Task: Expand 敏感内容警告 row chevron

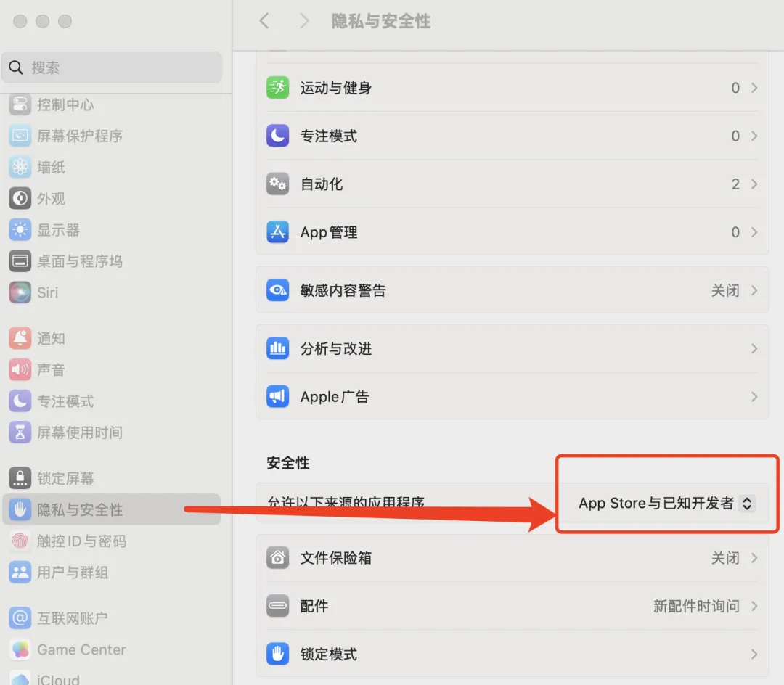Action: point(754,290)
